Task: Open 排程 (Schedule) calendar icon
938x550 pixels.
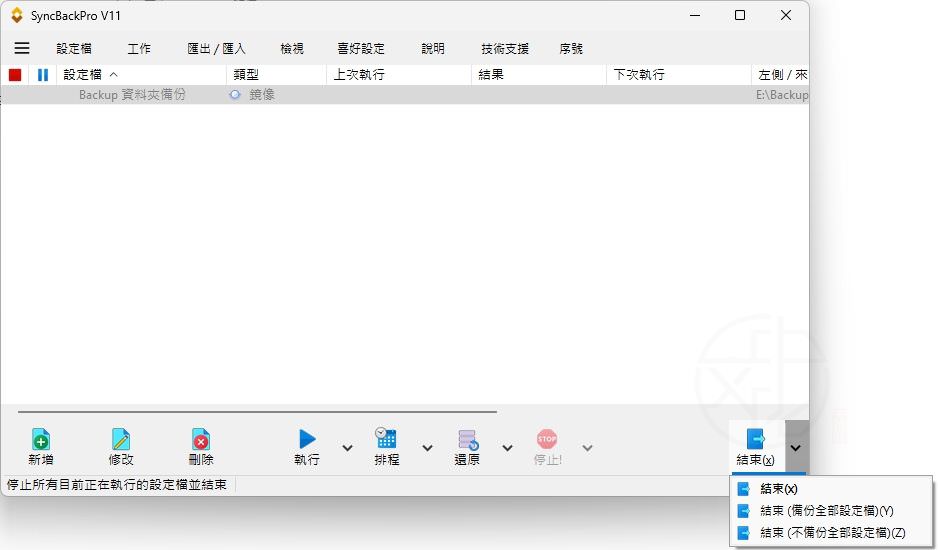Action: tap(386, 438)
